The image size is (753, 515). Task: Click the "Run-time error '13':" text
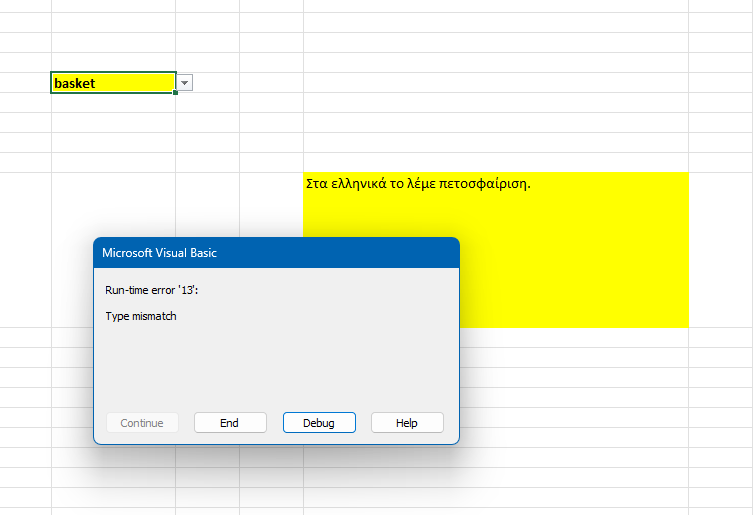click(x=151, y=290)
